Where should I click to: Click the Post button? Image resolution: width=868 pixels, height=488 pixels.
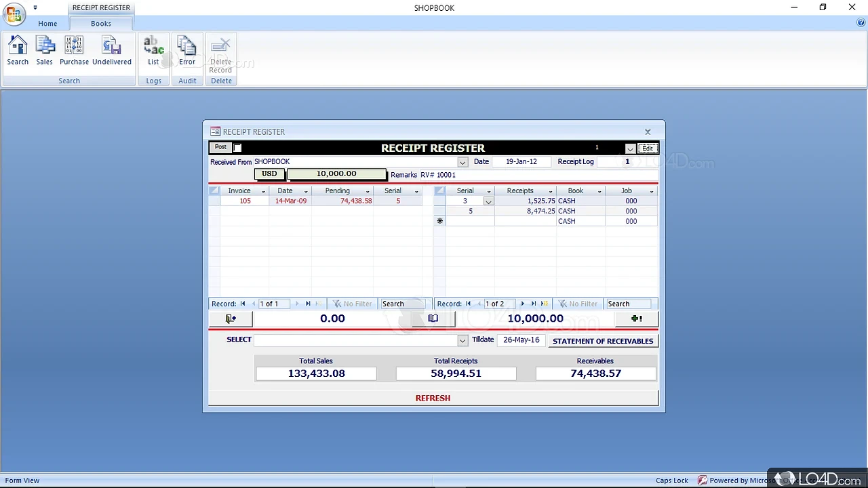pos(220,147)
